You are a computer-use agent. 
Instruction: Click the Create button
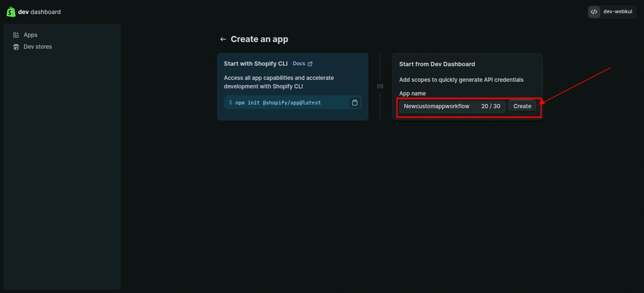(522, 106)
